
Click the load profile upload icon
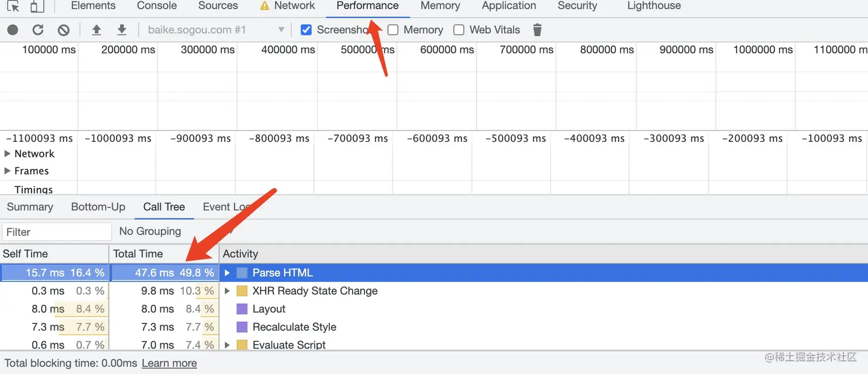(96, 30)
